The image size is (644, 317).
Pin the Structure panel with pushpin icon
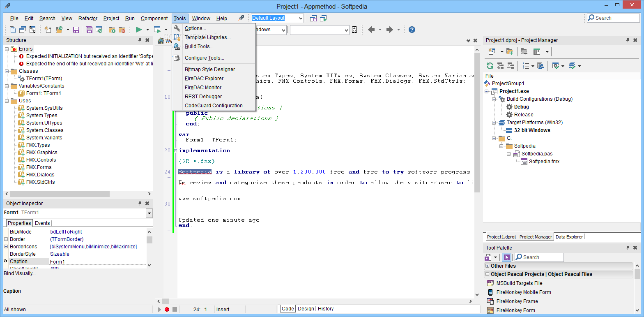pos(140,40)
